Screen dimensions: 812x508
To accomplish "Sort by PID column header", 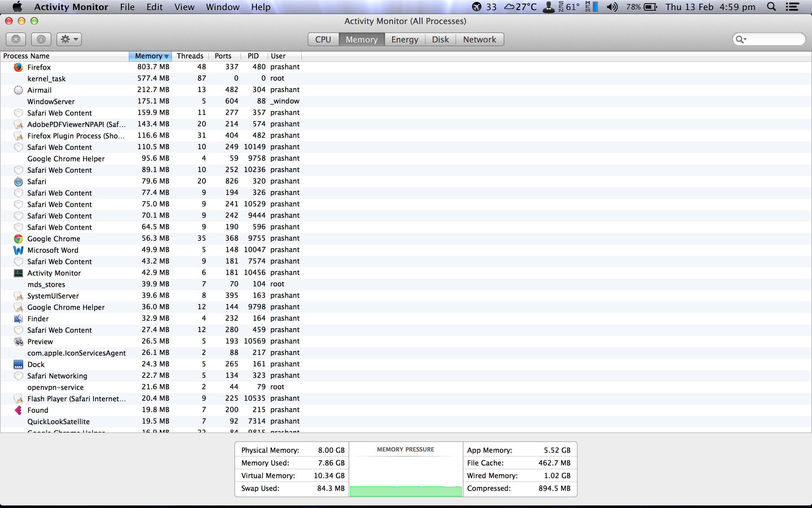I will click(x=254, y=56).
